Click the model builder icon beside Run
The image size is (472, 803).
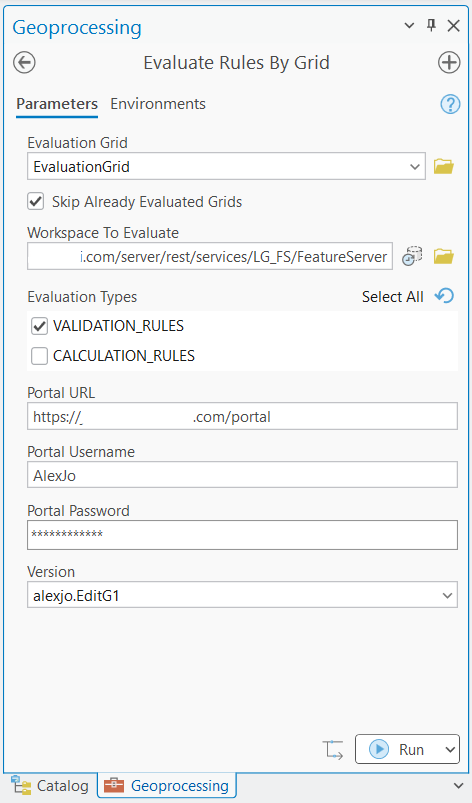coord(333,750)
